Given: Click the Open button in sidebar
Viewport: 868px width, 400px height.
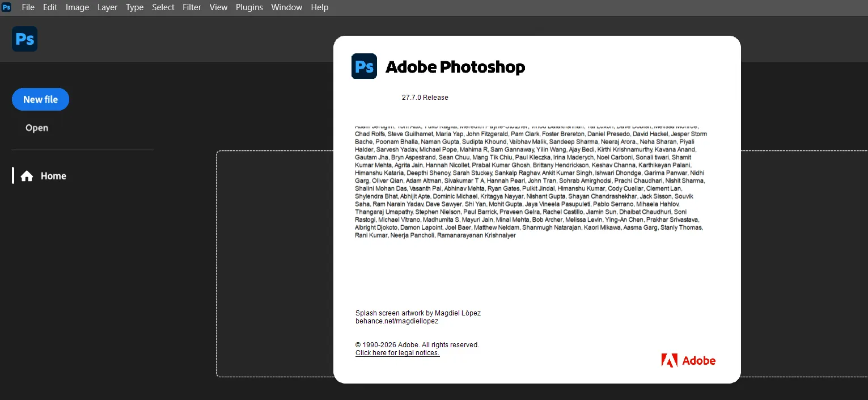Looking at the screenshot, I should 37,128.
